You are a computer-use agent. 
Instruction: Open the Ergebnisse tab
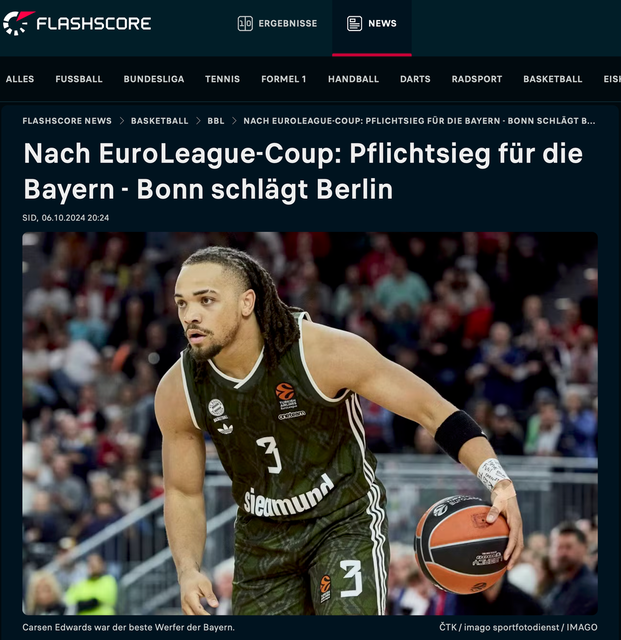click(278, 23)
